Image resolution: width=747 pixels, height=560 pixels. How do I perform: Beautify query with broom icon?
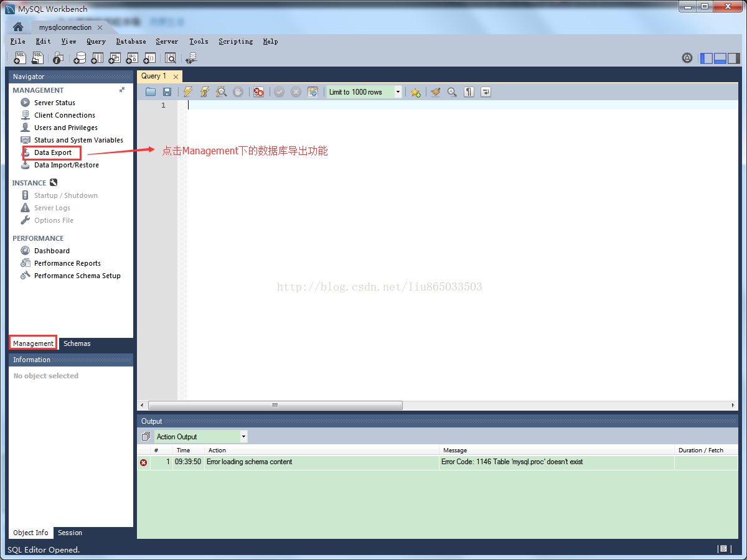[x=436, y=92]
